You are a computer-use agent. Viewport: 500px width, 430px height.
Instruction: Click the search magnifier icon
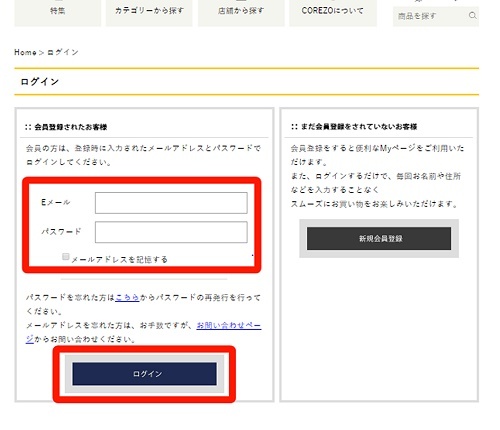[472, 15]
